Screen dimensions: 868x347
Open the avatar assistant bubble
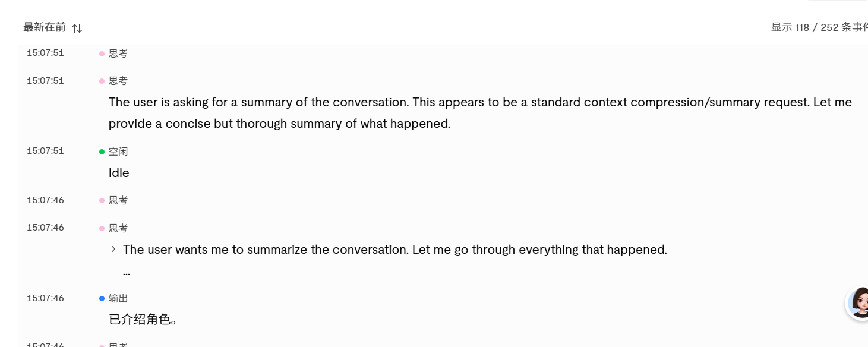pos(858,303)
